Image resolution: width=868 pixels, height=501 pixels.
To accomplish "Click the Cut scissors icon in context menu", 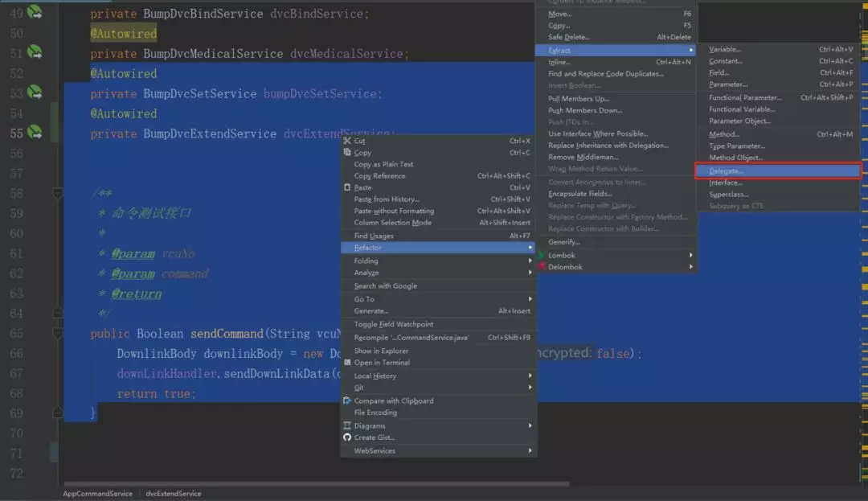I will click(x=347, y=141).
